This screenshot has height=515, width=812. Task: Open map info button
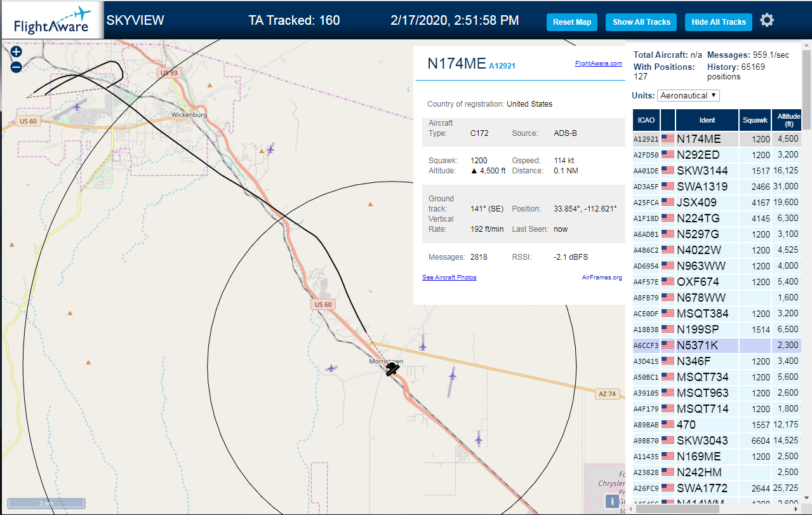(x=612, y=501)
